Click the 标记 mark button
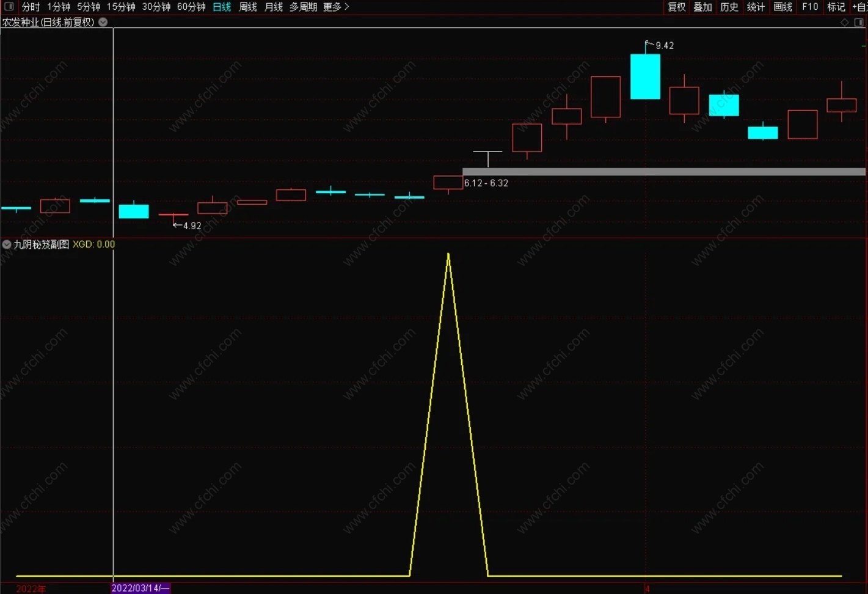The height and width of the screenshot is (594, 868). click(x=836, y=7)
